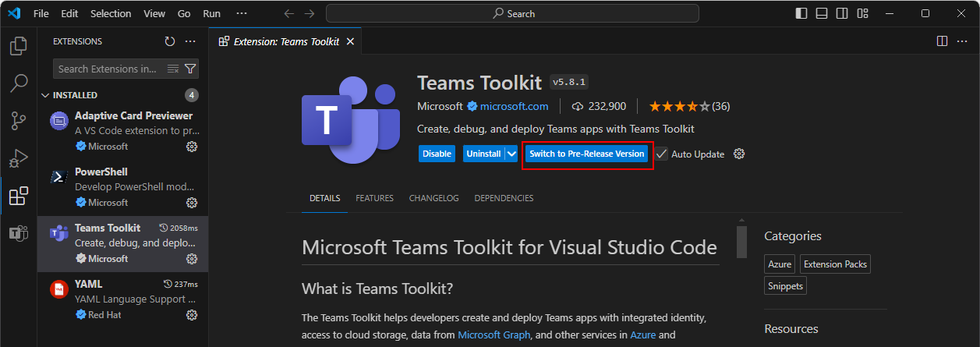
Task: Click the VS Code logo icon
Action: 13,13
